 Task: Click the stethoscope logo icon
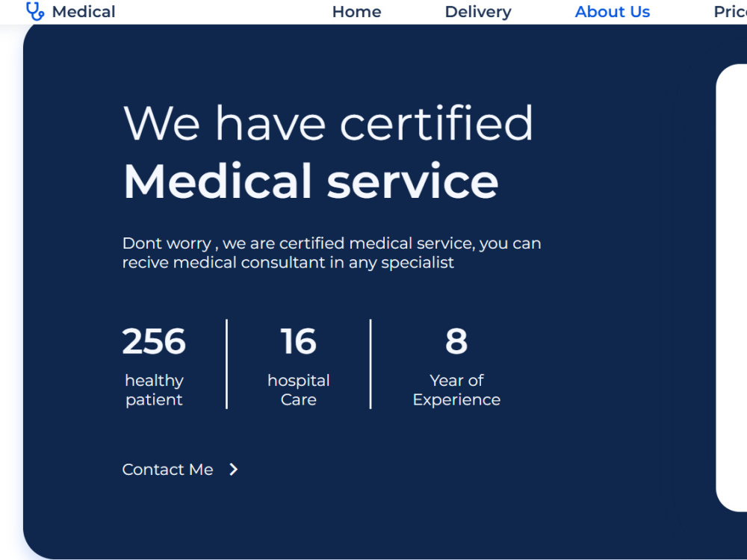coord(35,11)
